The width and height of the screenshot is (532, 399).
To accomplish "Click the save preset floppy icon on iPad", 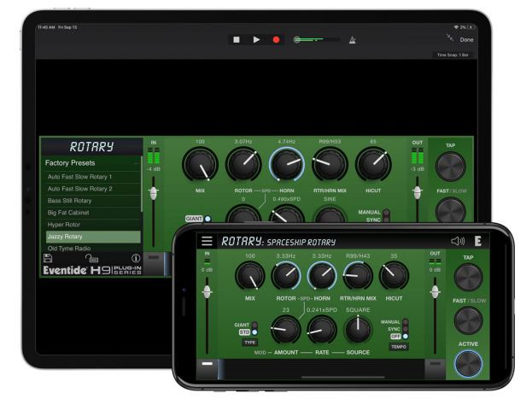I will tap(48, 258).
